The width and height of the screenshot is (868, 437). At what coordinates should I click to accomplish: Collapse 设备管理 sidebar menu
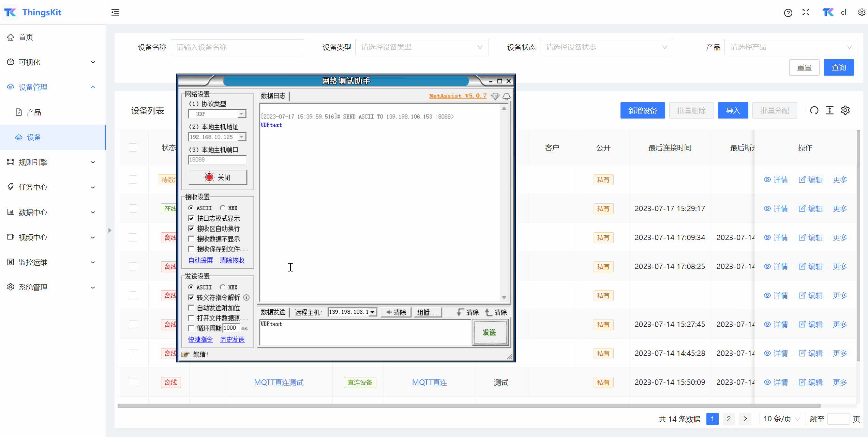[53, 87]
